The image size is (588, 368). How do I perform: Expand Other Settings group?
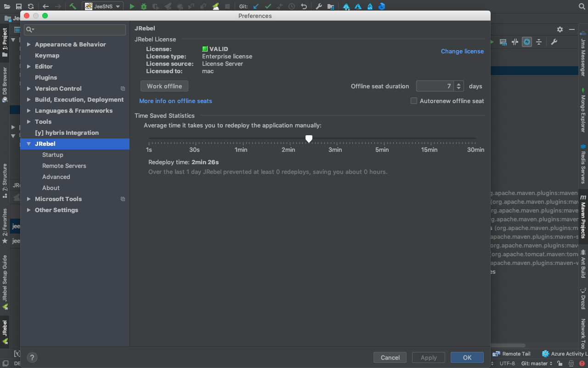click(x=29, y=210)
